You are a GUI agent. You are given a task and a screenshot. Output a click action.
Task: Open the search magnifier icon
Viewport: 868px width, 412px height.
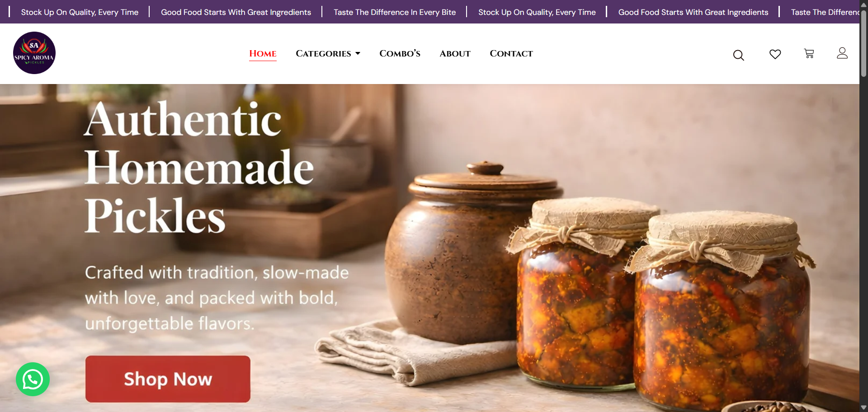[738, 55]
